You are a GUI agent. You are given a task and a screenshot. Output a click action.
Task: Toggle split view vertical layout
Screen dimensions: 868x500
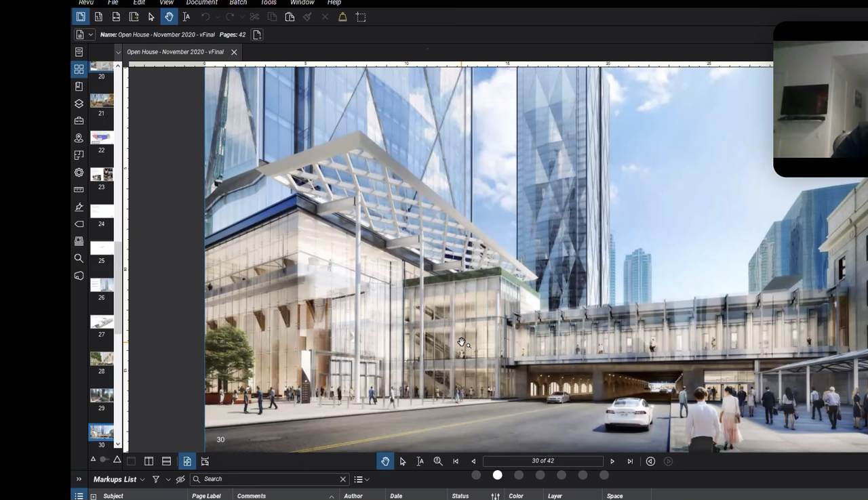click(x=149, y=461)
